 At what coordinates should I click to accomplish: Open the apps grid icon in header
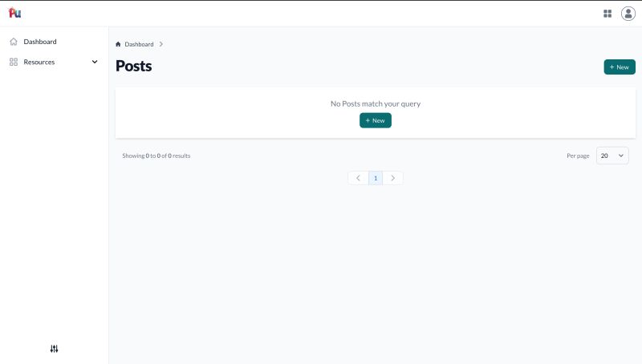click(x=607, y=14)
